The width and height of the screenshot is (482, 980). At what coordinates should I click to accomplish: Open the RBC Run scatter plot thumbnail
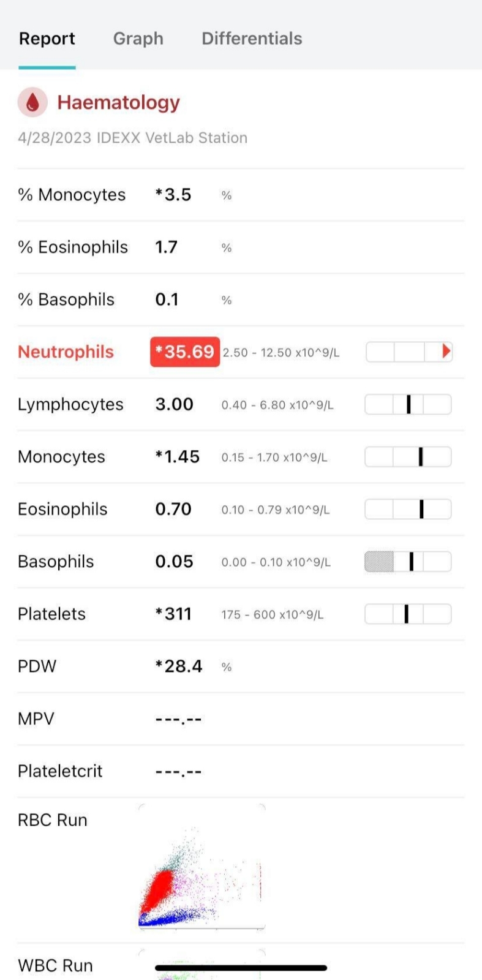point(201,867)
